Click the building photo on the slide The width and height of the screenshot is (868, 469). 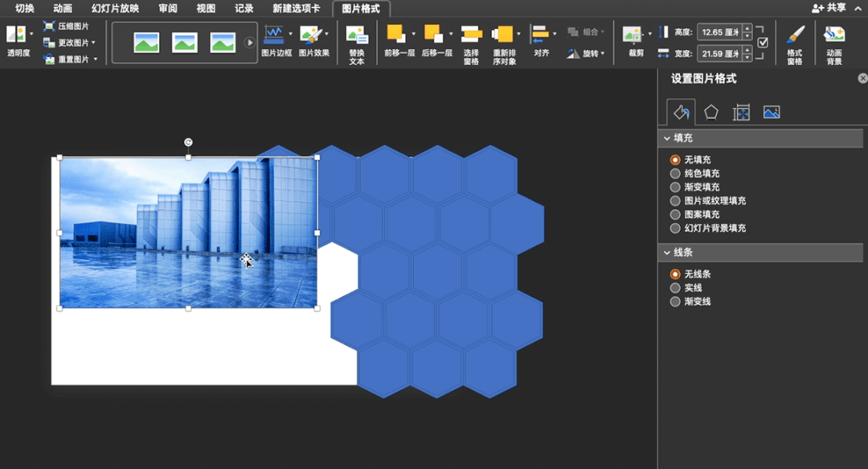pyautogui.click(x=188, y=232)
